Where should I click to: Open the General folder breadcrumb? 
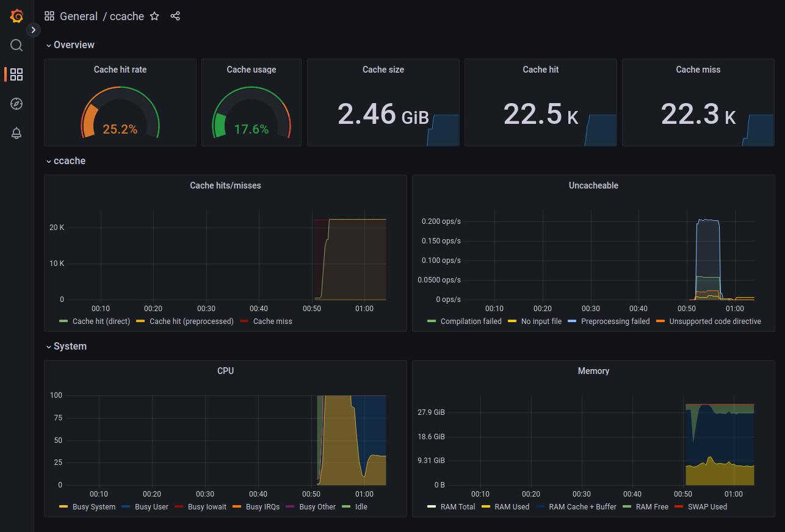[79, 16]
